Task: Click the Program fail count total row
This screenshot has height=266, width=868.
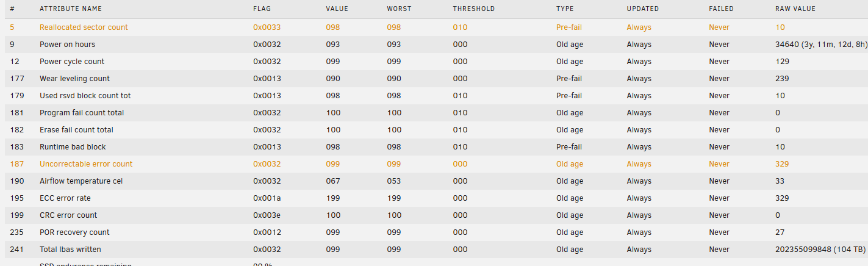Action: coord(434,113)
